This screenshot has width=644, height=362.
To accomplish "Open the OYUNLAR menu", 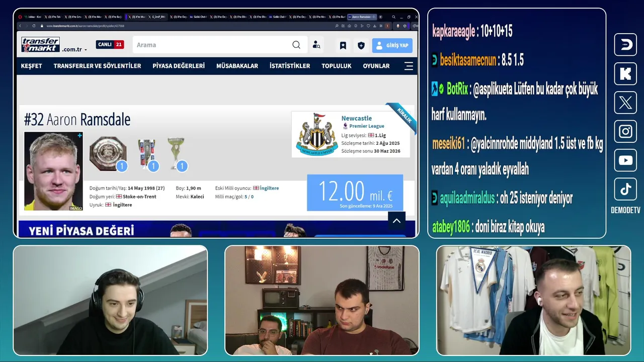I will pos(376,66).
